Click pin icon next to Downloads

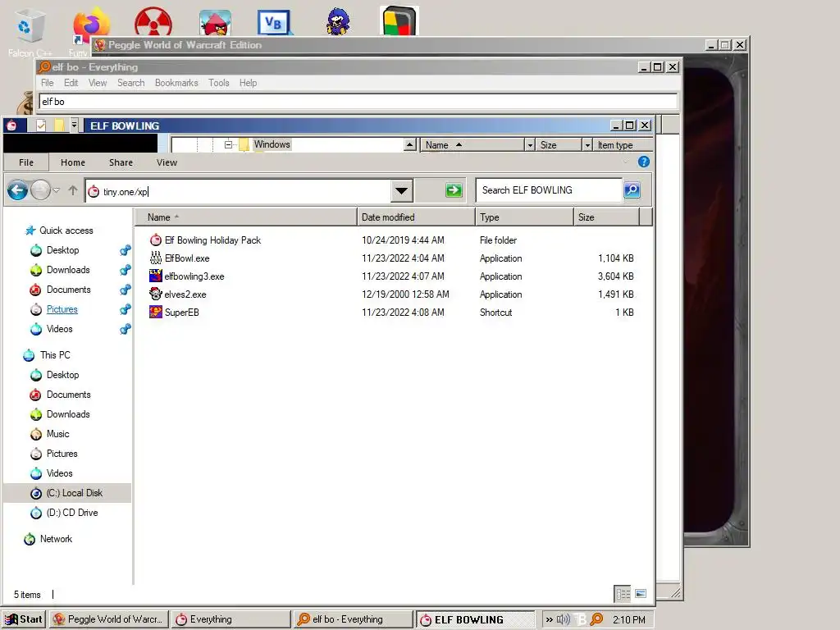(126, 270)
